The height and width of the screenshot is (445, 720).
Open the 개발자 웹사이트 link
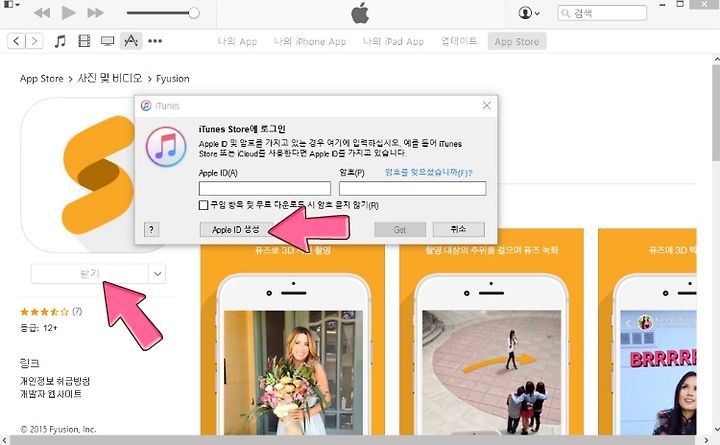click(51, 394)
